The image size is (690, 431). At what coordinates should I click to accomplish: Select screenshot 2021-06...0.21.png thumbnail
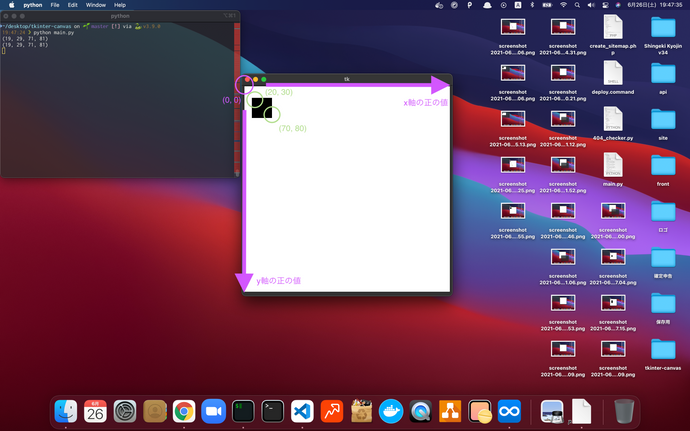pos(563,73)
